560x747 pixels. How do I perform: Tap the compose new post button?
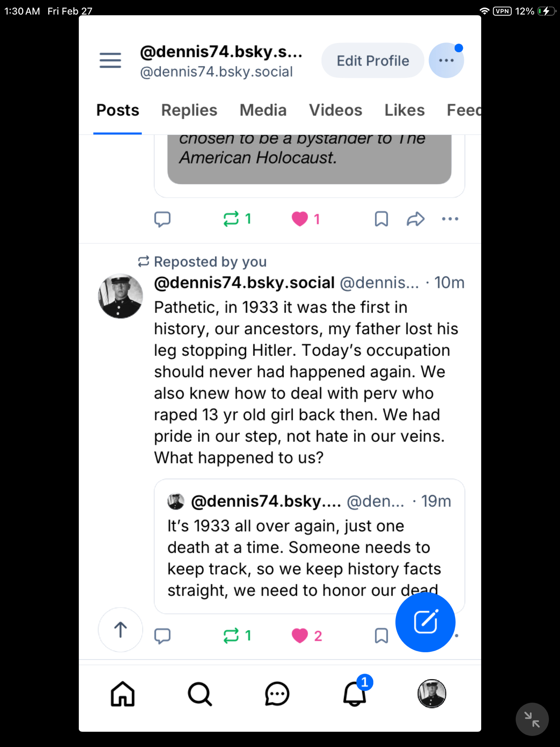[425, 622]
